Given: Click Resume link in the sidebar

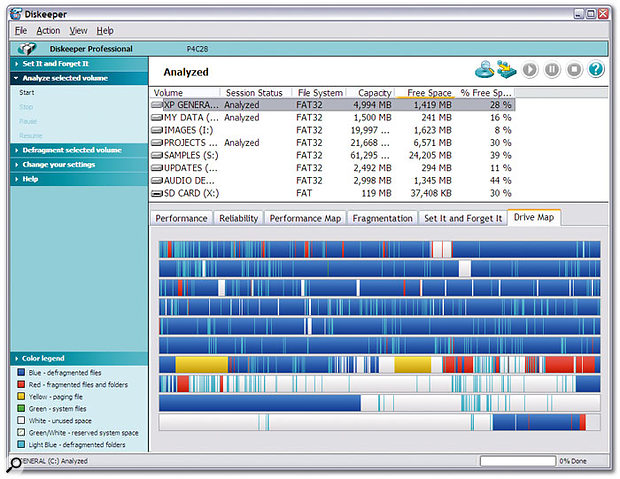Looking at the screenshot, I should (x=30, y=136).
